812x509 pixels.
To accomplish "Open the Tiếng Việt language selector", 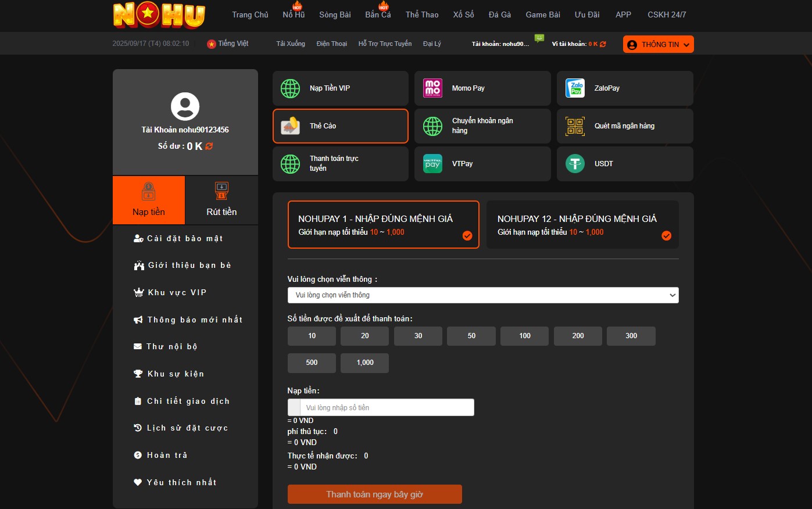I will pyautogui.click(x=228, y=44).
